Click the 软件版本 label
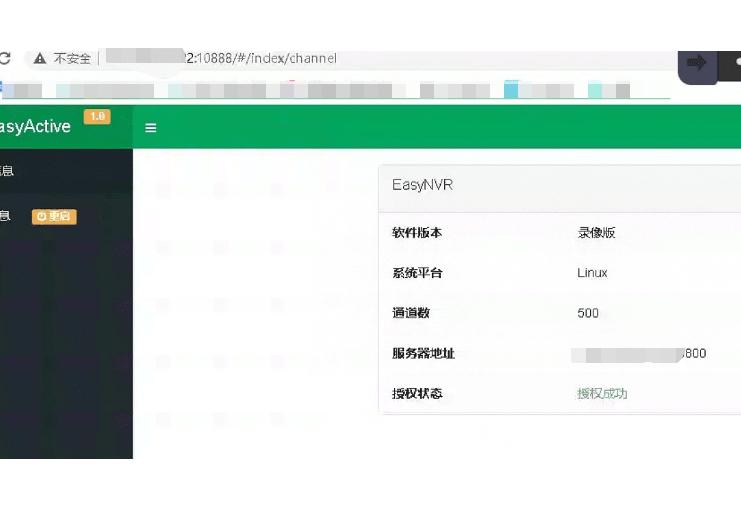 (x=417, y=232)
